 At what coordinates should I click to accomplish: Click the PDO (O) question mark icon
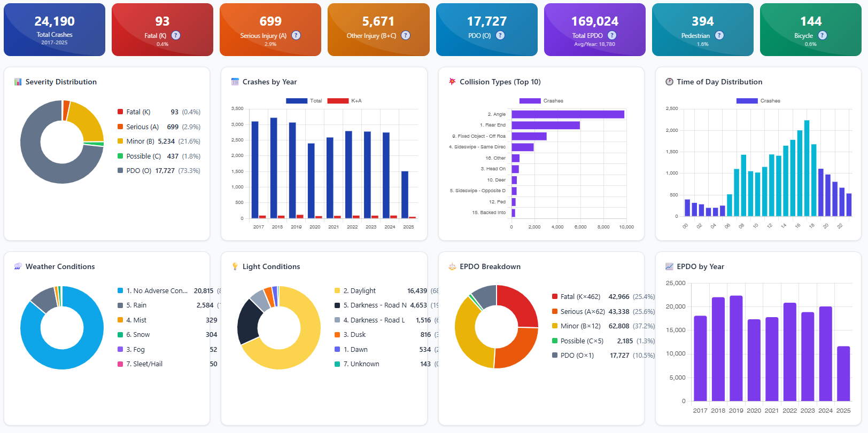pos(500,35)
